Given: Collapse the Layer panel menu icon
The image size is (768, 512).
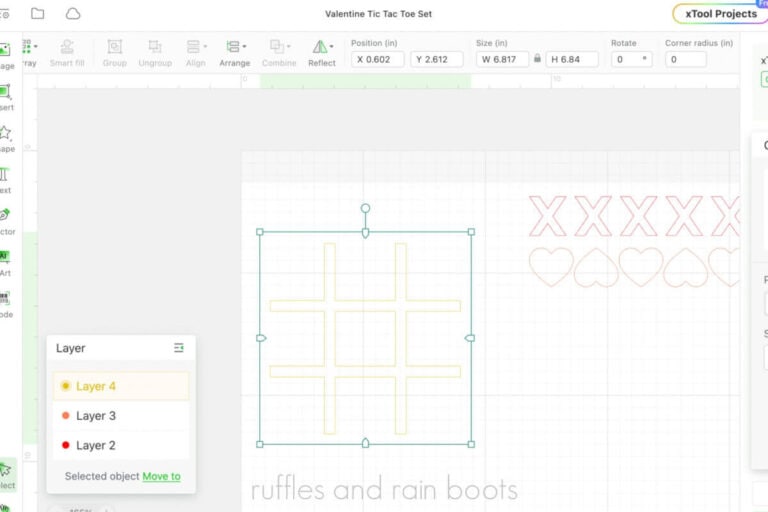Looking at the screenshot, I should point(179,348).
